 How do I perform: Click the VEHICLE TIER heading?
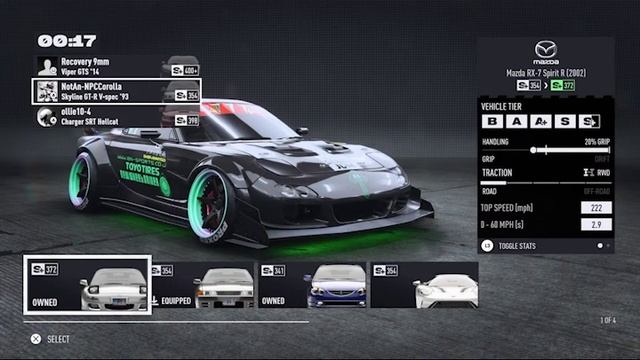(501, 107)
